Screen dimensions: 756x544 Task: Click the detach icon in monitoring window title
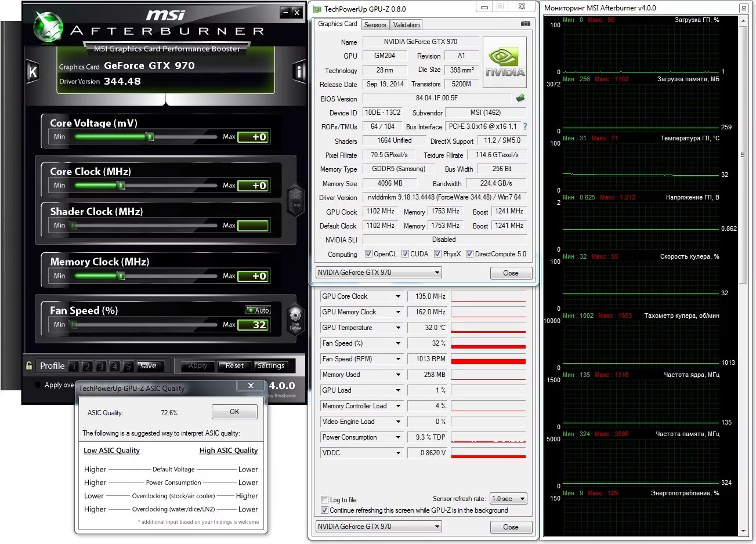click(743, 8)
